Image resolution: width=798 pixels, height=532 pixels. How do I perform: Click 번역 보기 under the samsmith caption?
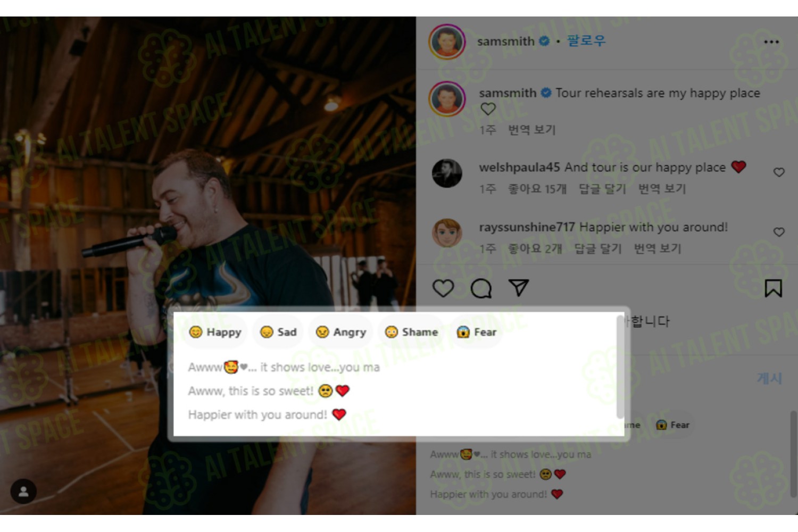(531, 130)
